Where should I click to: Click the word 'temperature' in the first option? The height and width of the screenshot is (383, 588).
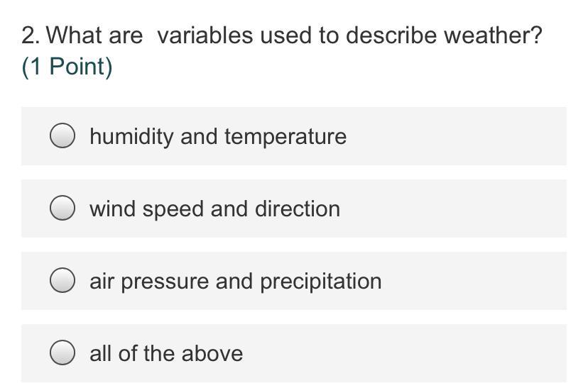[x=285, y=136]
